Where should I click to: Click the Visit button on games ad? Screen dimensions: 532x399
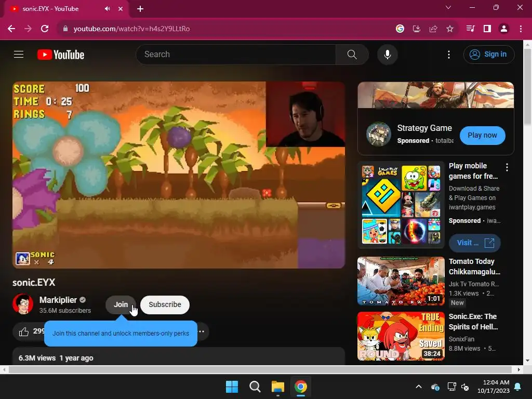(x=474, y=243)
